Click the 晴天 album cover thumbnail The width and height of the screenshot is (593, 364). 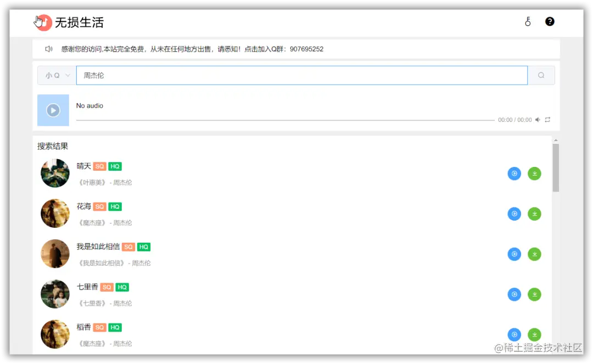pyautogui.click(x=55, y=173)
